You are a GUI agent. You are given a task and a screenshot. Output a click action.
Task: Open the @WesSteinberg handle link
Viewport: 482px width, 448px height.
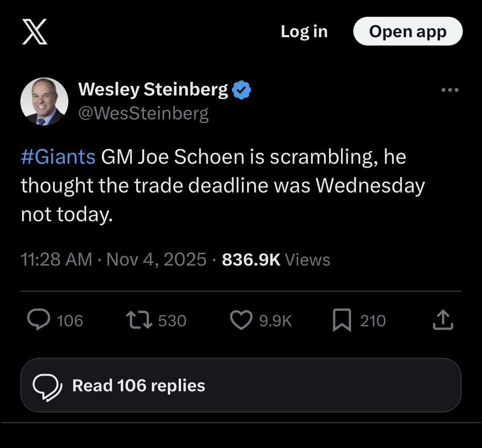pyautogui.click(x=143, y=114)
